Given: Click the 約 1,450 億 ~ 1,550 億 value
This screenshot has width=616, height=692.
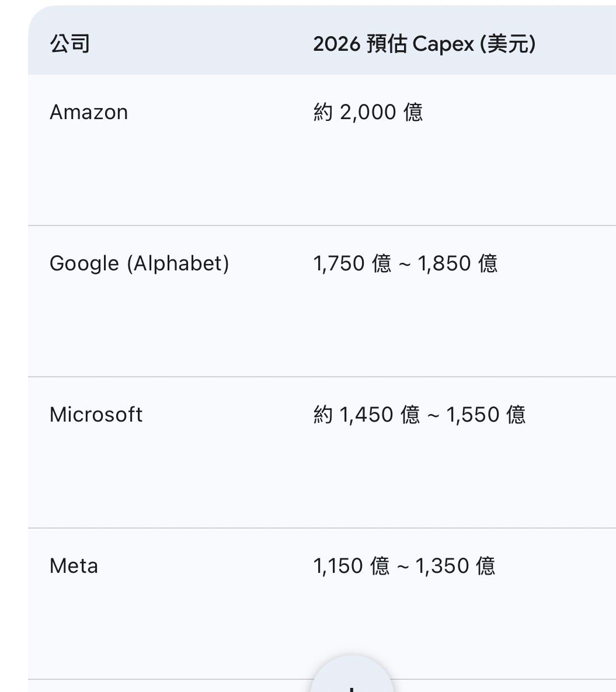Looking at the screenshot, I should click(x=419, y=415).
